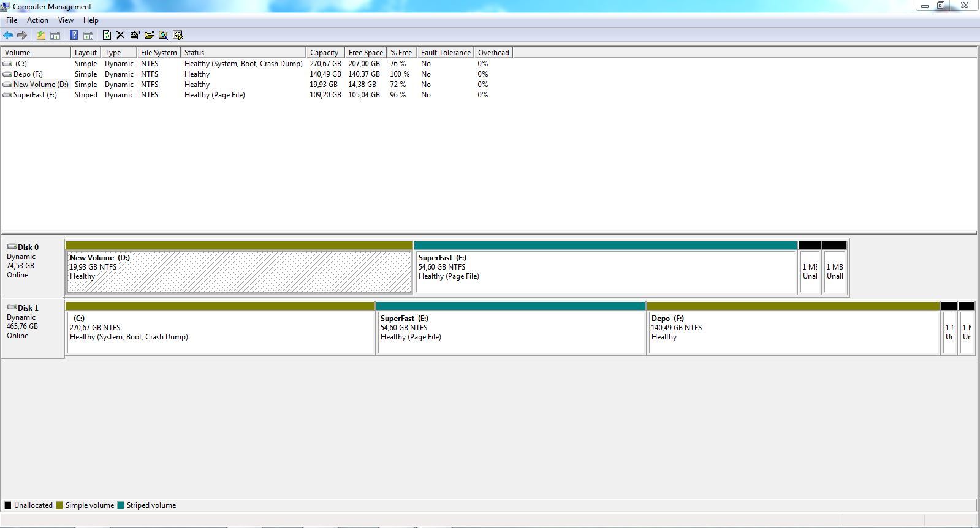980x528 pixels.
Task: Select the (C:) drive icon in volume list
Action: (x=7, y=64)
